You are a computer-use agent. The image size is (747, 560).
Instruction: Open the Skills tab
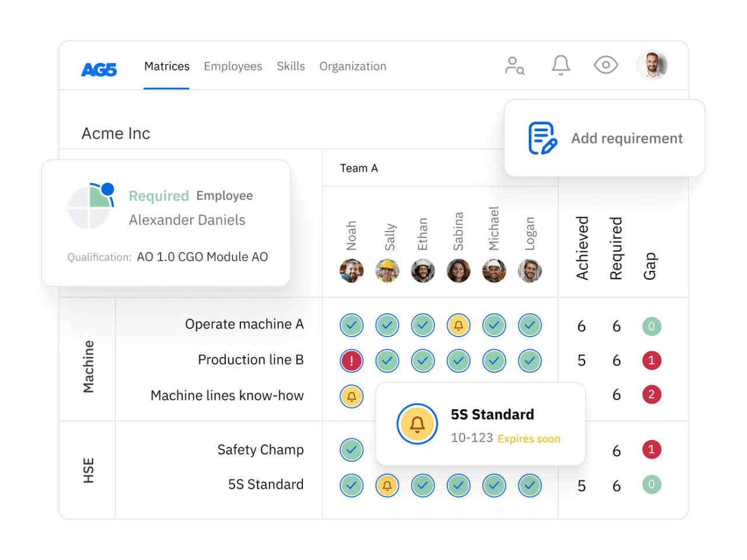click(291, 66)
